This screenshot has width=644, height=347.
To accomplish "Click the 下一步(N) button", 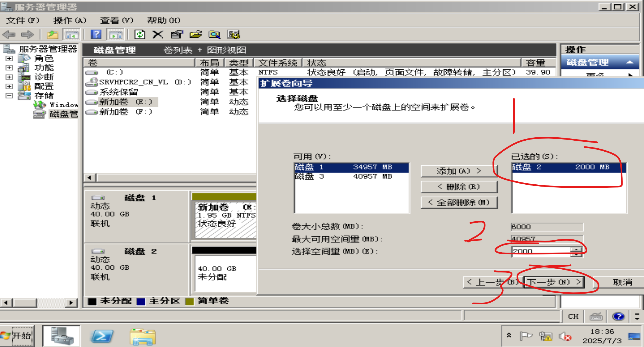I will (x=554, y=282).
